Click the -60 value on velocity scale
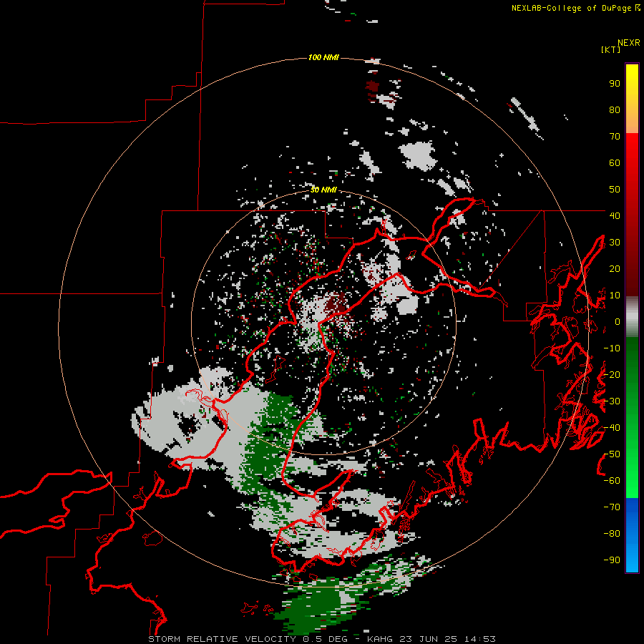 pos(612,481)
